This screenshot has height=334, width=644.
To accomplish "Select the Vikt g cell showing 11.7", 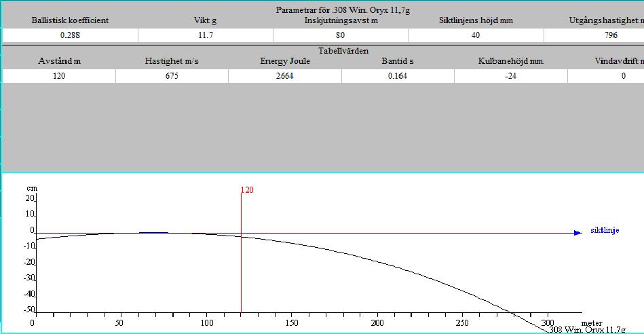I will pyautogui.click(x=205, y=35).
